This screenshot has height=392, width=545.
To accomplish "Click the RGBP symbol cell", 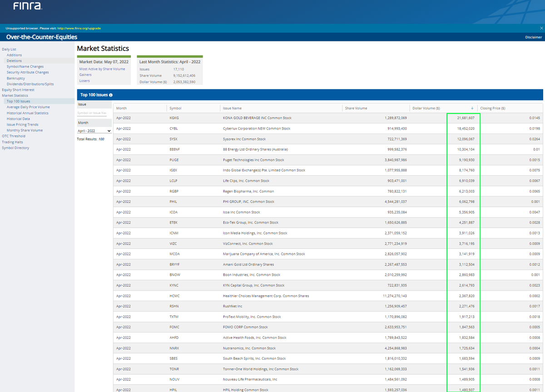I will pos(174,191).
